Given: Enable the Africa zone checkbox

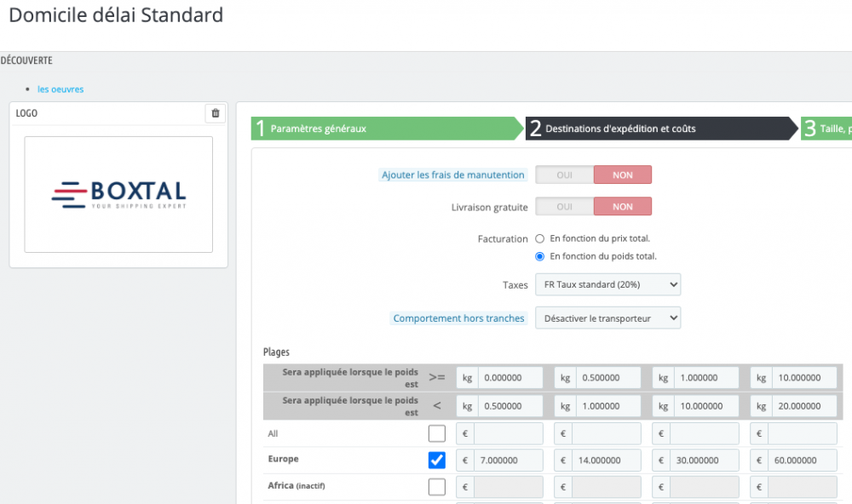Looking at the screenshot, I should point(437,487).
